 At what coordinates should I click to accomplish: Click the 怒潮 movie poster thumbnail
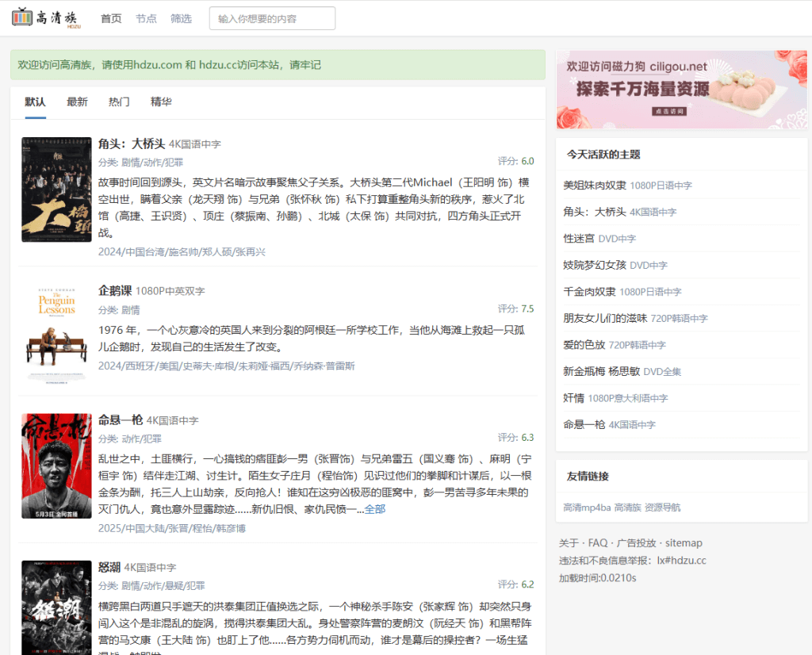pyautogui.click(x=56, y=607)
